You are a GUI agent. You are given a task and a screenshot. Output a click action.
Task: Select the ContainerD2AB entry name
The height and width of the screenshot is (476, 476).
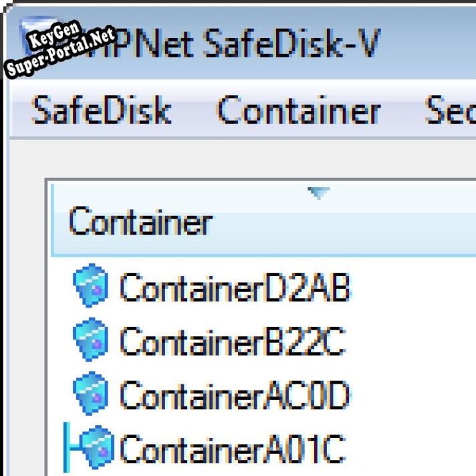click(234, 288)
